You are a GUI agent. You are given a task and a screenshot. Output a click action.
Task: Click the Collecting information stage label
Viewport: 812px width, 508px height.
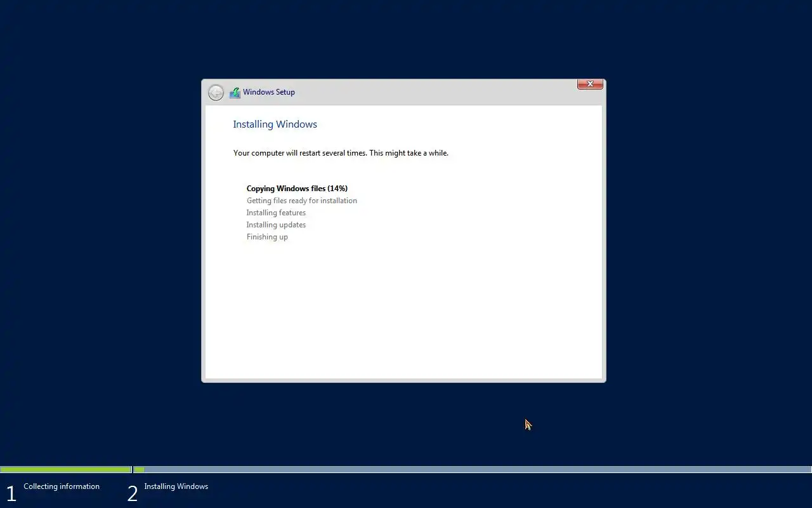(62, 486)
